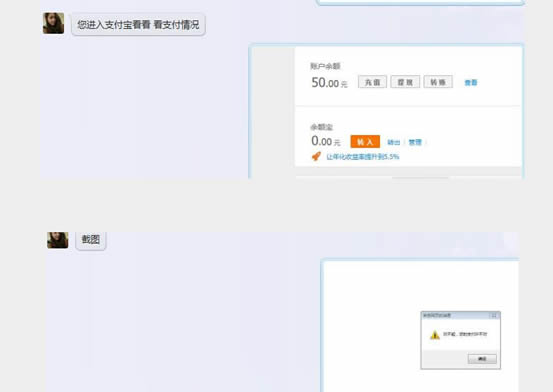This screenshot has height=392, width=553.
Task: Click avatar beside 您进入支付宝看看 message
Action: click(x=53, y=23)
